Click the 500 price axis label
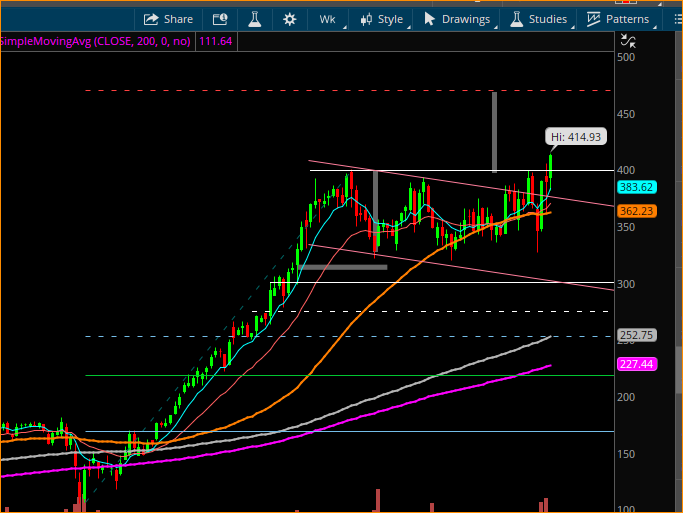 [626, 57]
